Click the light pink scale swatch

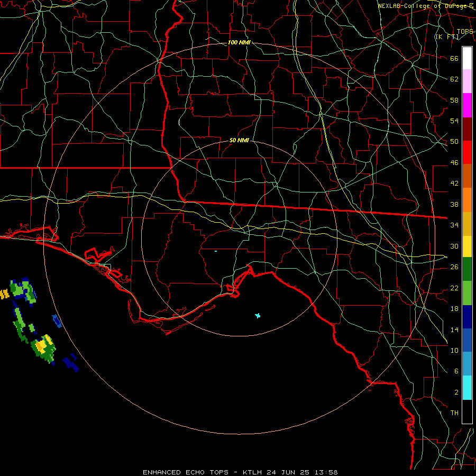click(x=467, y=81)
